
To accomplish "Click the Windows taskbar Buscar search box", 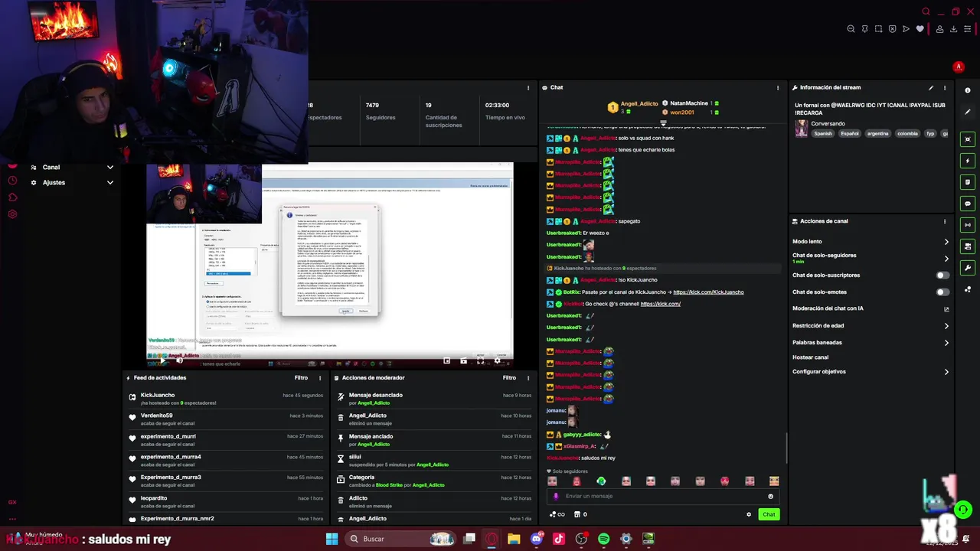I will click(399, 539).
